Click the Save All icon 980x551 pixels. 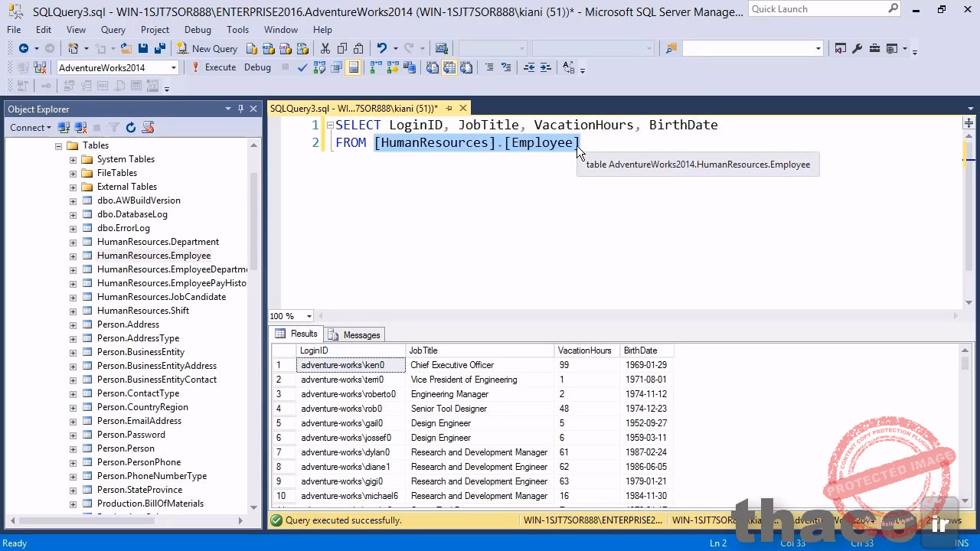click(x=160, y=48)
